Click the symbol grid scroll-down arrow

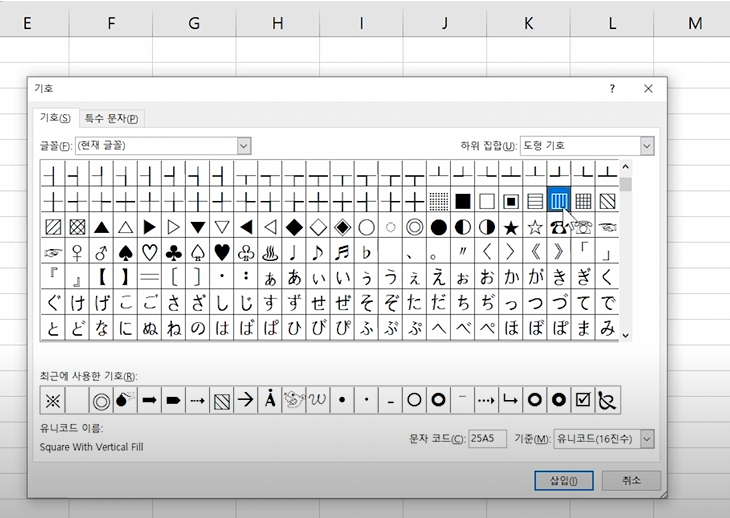[x=625, y=335]
